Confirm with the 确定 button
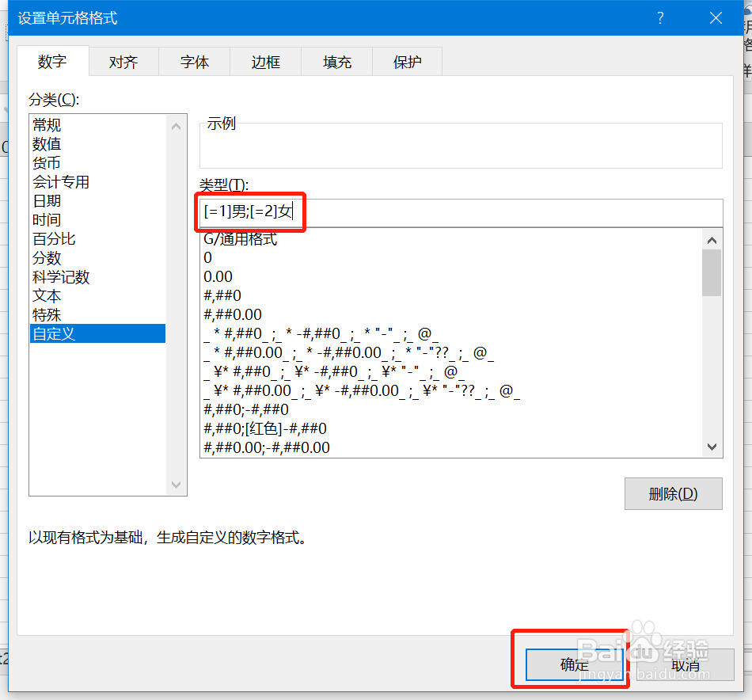752x700 pixels. [574, 664]
